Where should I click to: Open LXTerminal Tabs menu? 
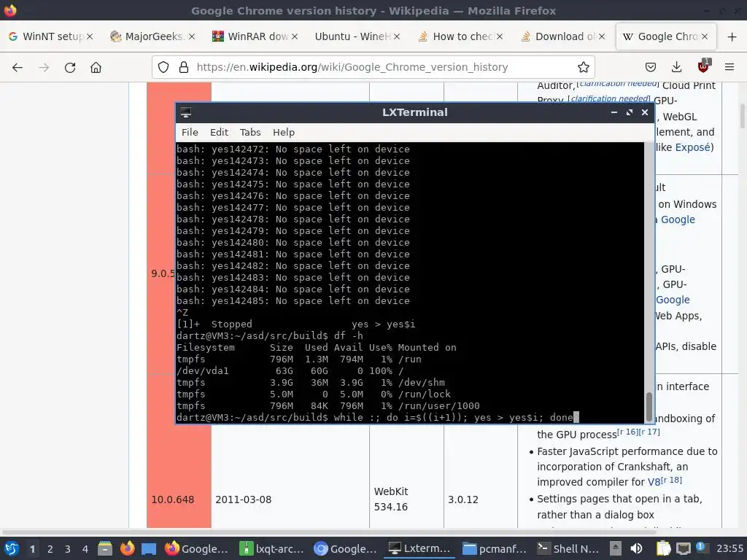250,133
